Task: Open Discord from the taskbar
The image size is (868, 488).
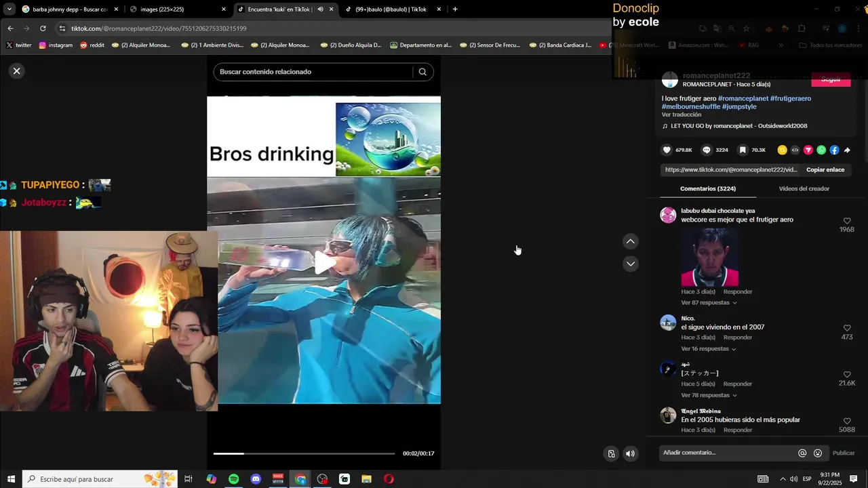Action: [256, 479]
